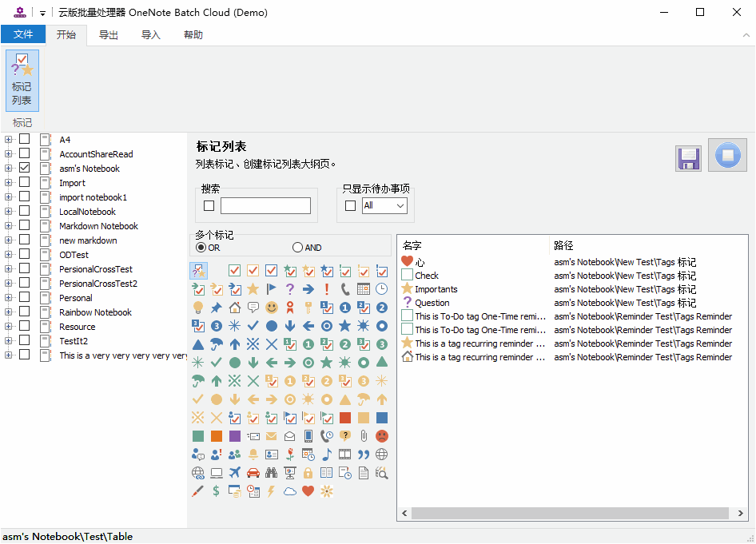Expand the Markdown Notebook tree node
Screen dimensions: 756x544
pos(8,225)
